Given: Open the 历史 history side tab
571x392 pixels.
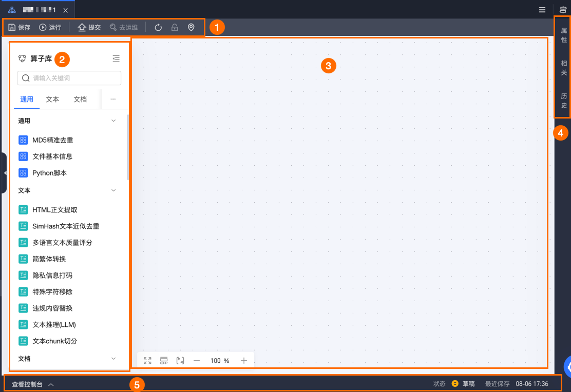Looking at the screenshot, I should point(564,101).
